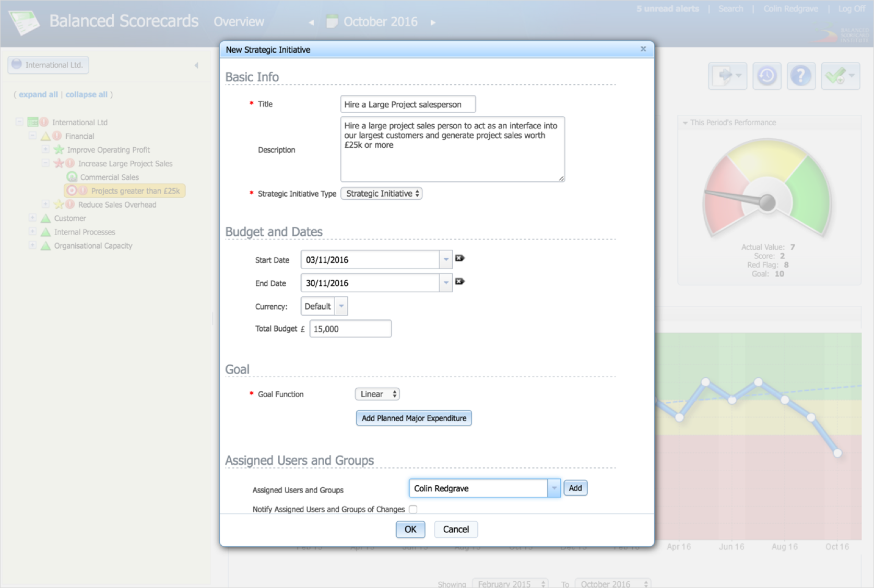Expand the Organisational Capacity tree node
Image resolution: width=874 pixels, height=588 pixels.
(32, 245)
